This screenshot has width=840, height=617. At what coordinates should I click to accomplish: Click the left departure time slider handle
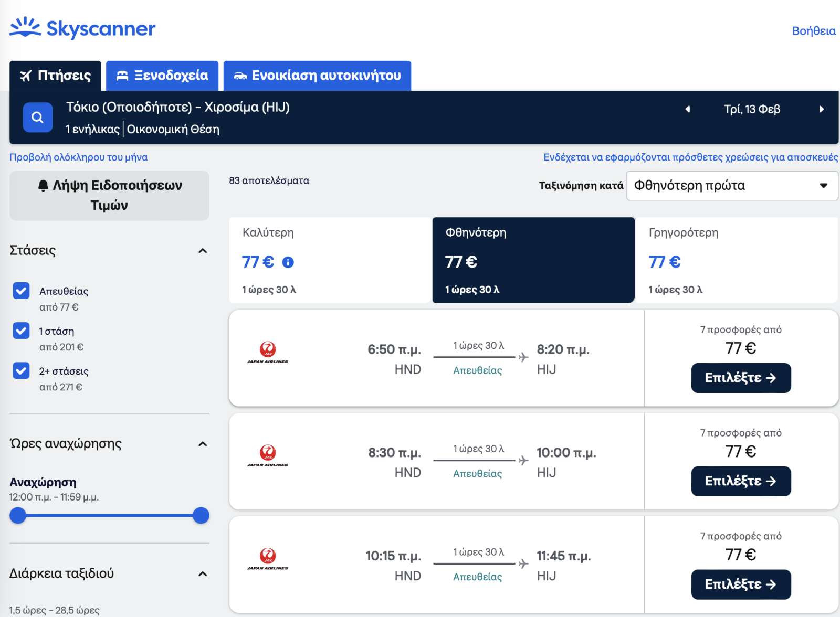tap(18, 516)
